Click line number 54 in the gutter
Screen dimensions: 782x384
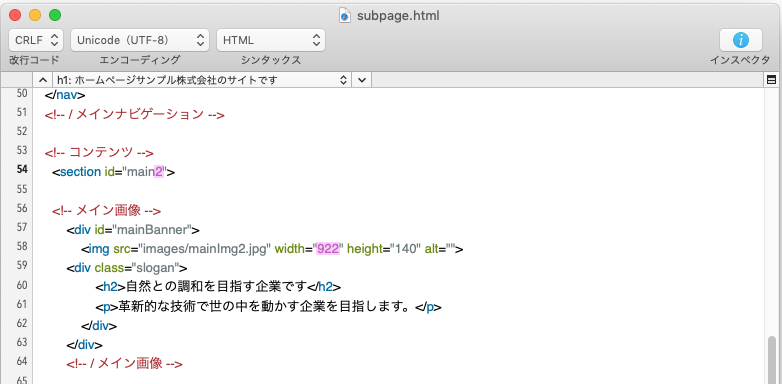[x=21, y=170]
